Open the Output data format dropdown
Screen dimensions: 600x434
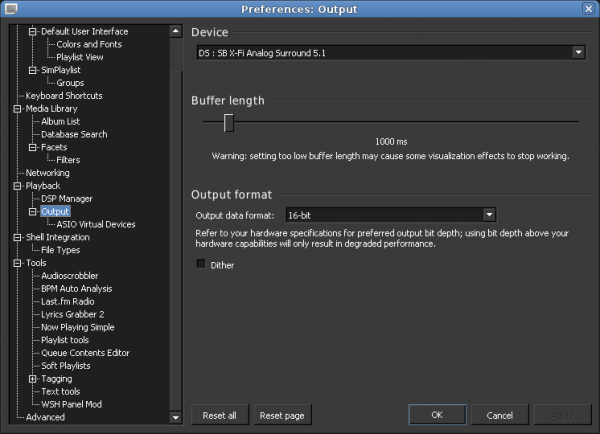pos(489,215)
